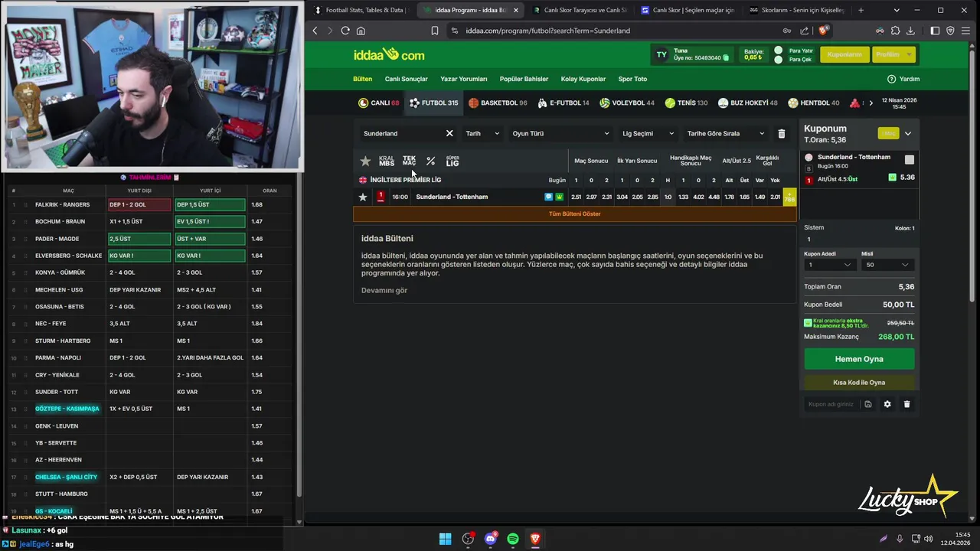980x551 pixels.
Task: Clear the Sunderland search term
Action: tap(449, 133)
